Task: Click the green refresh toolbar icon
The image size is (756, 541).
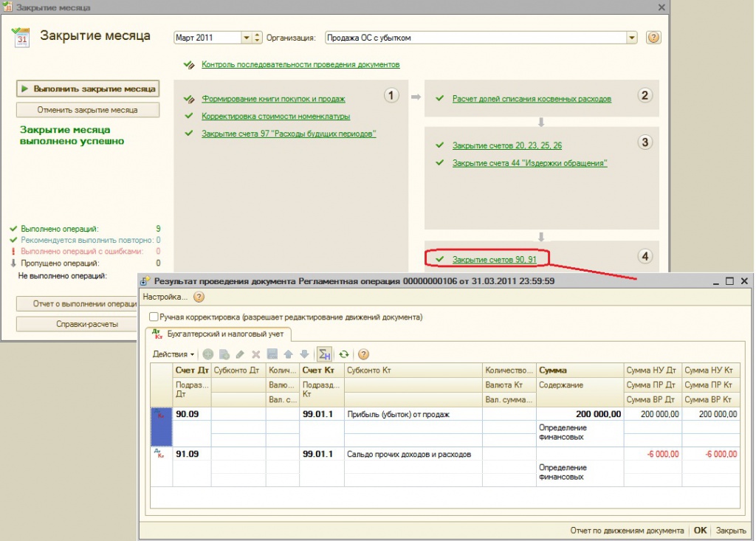Action: point(344,354)
